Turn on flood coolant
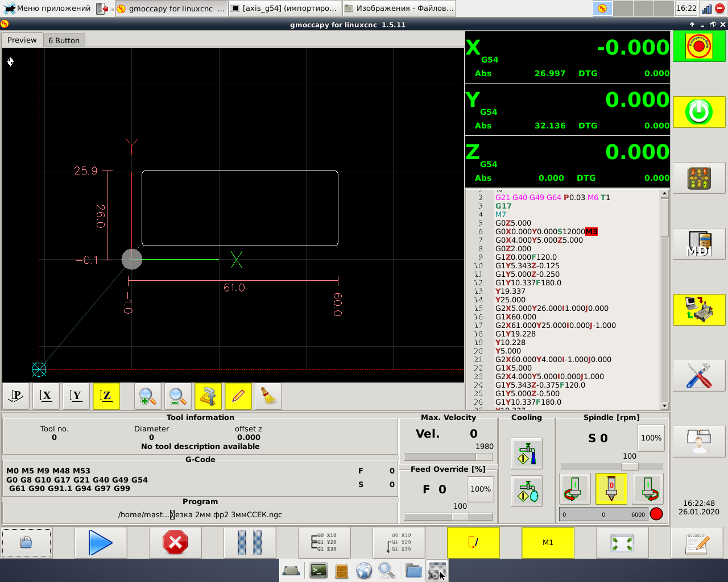This screenshot has height=582, width=728. (526, 454)
